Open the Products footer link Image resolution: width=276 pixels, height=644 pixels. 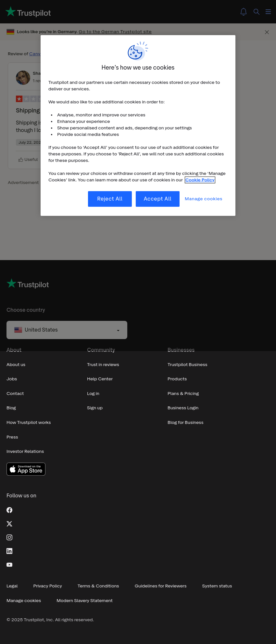(177, 379)
